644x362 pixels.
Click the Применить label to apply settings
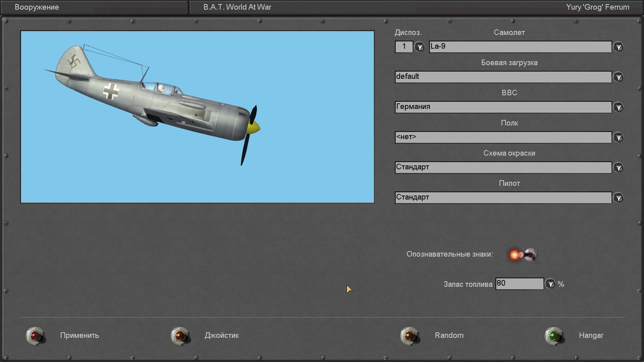coord(79,335)
